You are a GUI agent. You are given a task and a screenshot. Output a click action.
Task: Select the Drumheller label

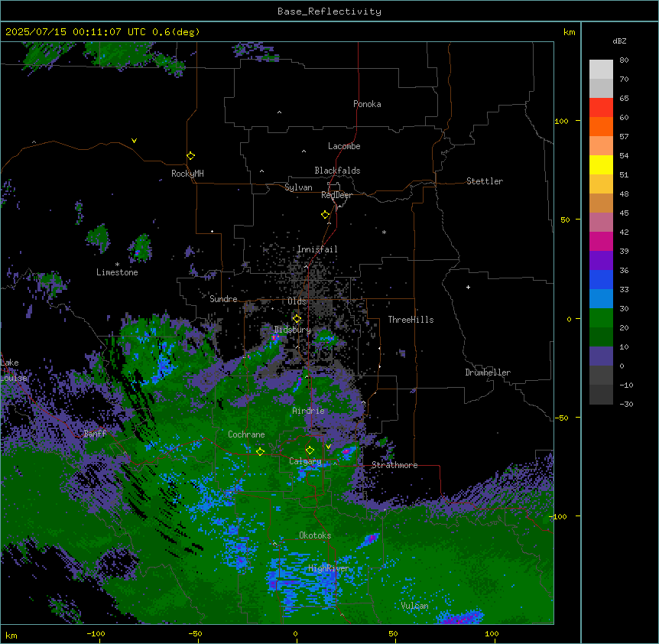[x=488, y=372]
